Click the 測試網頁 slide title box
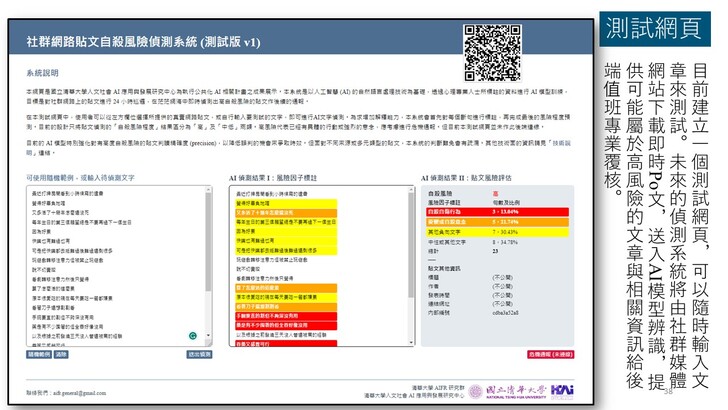728x410 pixels. [653, 29]
